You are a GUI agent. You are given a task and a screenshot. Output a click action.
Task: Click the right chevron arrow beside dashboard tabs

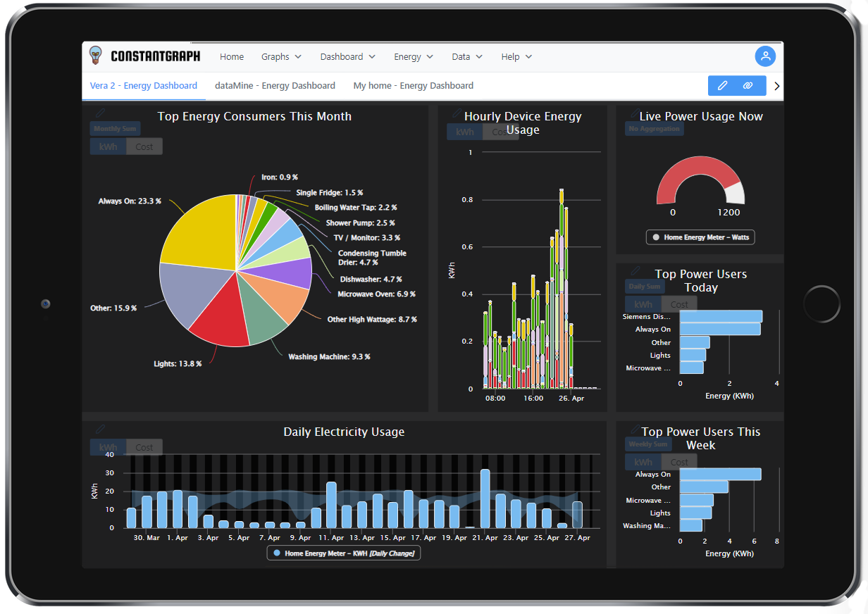(x=776, y=86)
